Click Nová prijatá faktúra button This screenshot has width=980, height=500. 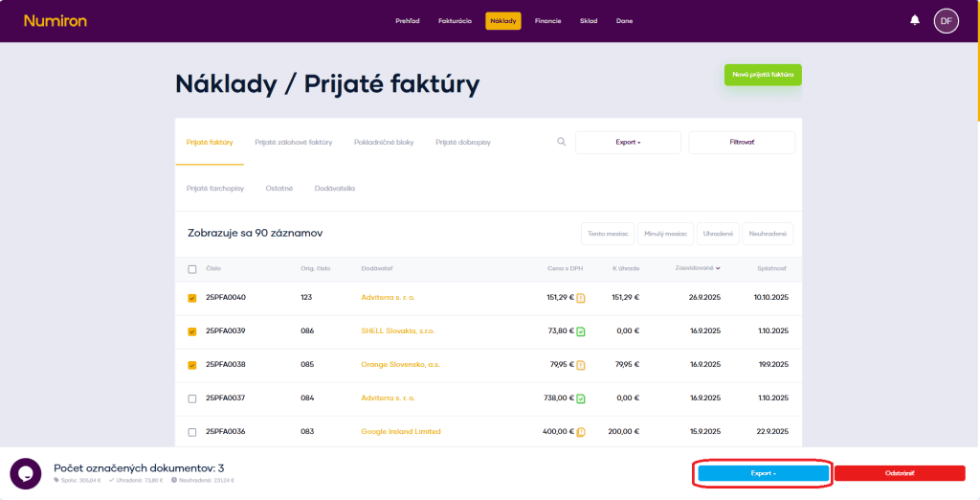tap(763, 75)
